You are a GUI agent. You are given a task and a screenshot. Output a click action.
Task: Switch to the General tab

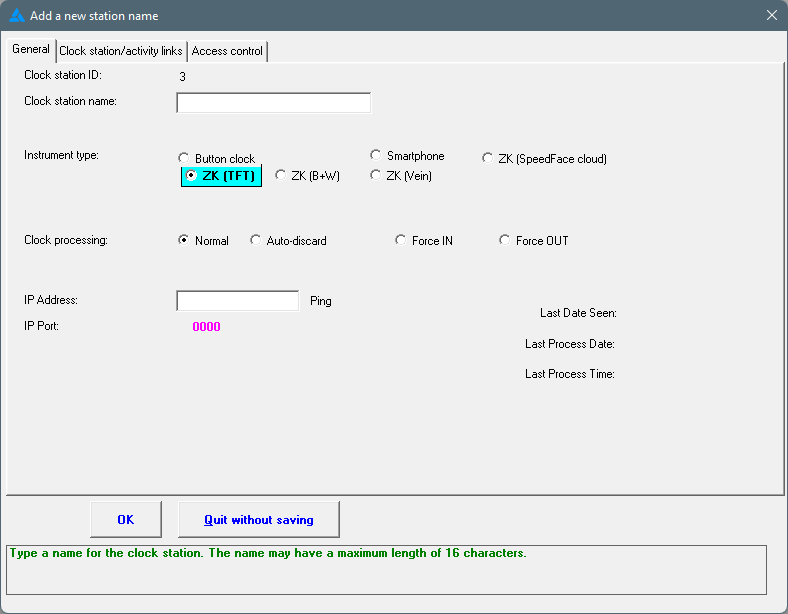(31, 49)
